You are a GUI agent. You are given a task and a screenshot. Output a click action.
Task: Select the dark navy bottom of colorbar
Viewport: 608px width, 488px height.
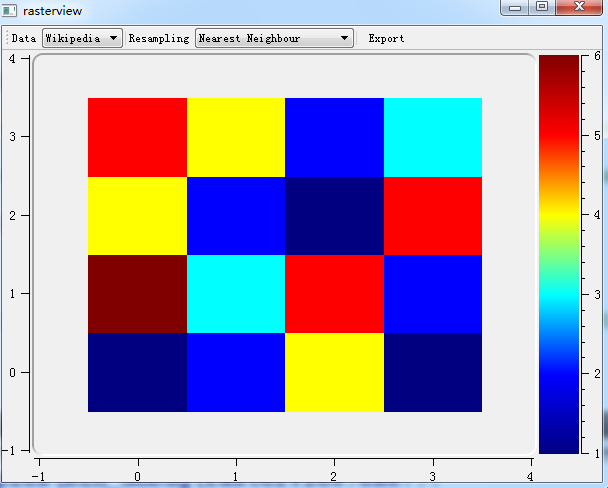pos(558,440)
